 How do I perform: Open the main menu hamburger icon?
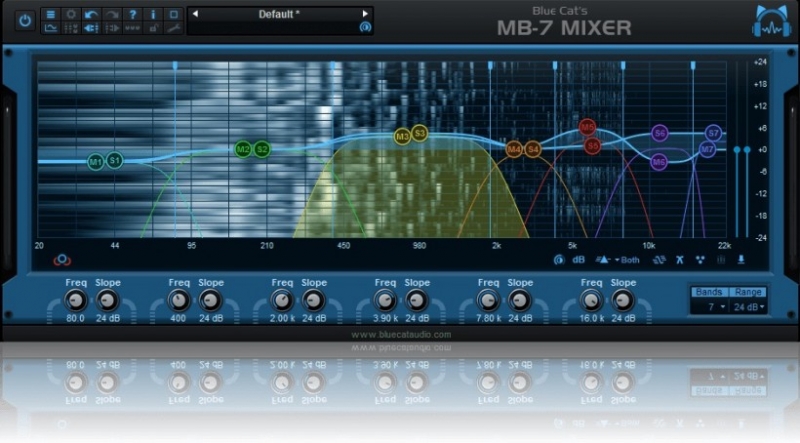[x=51, y=14]
